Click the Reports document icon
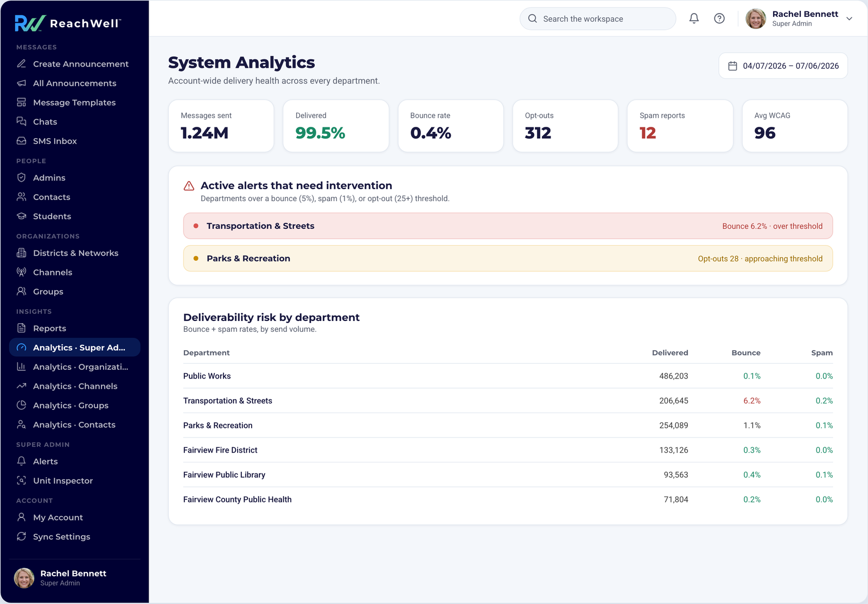This screenshot has height=604, width=868. pyautogui.click(x=22, y=328)
